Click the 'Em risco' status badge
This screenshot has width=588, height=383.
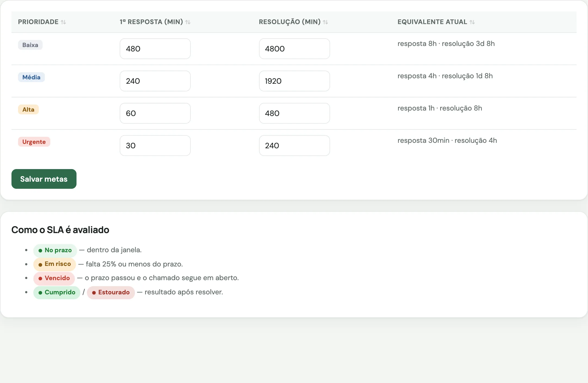55,264
